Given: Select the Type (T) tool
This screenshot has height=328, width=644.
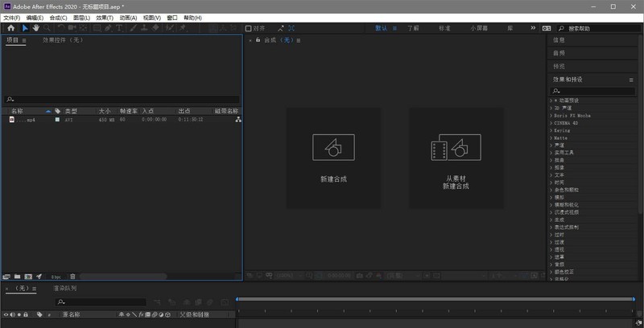Looking at the screenshot, I should (x=119, y=27).
